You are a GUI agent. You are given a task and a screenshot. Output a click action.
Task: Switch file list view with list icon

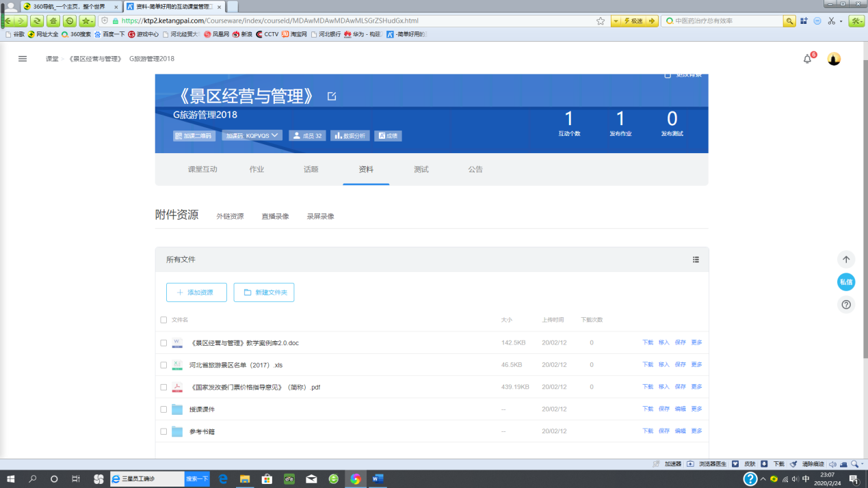tap(696, 260)
